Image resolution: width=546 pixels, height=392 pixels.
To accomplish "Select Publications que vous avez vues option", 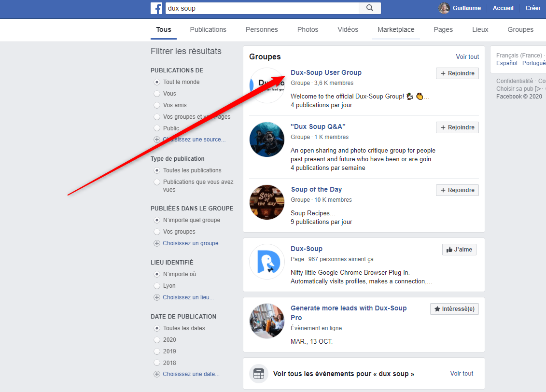I will pyautogui.click(x=157, y=182).
